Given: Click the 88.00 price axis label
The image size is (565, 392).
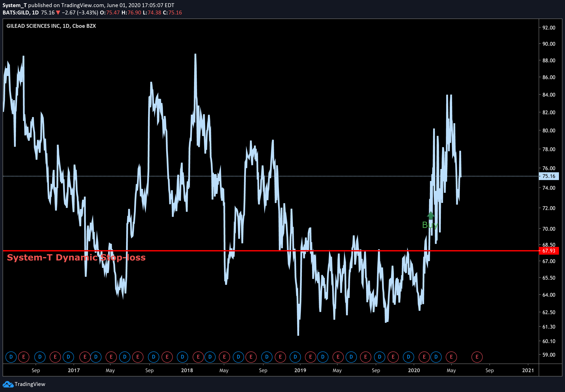Looking at the screenshot, I should click(x=549, y=60).
